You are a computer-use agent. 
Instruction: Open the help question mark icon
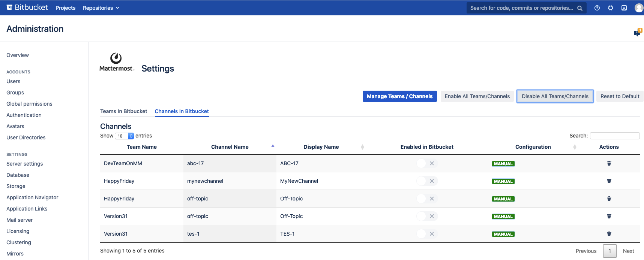coord(597,8)
